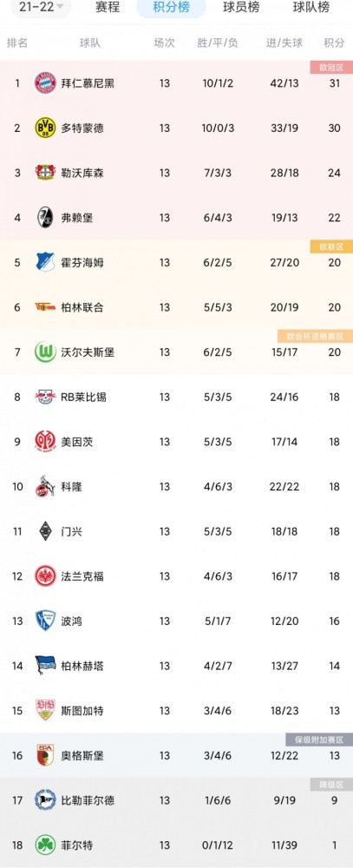
Task: Open the 弗赖堡 team row
Action: click(x=177, y=218)
